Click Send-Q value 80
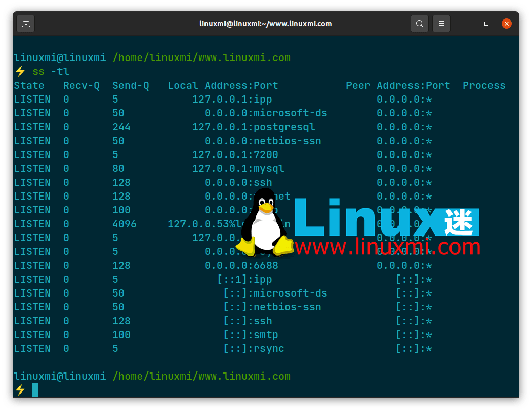 [118, 169]
